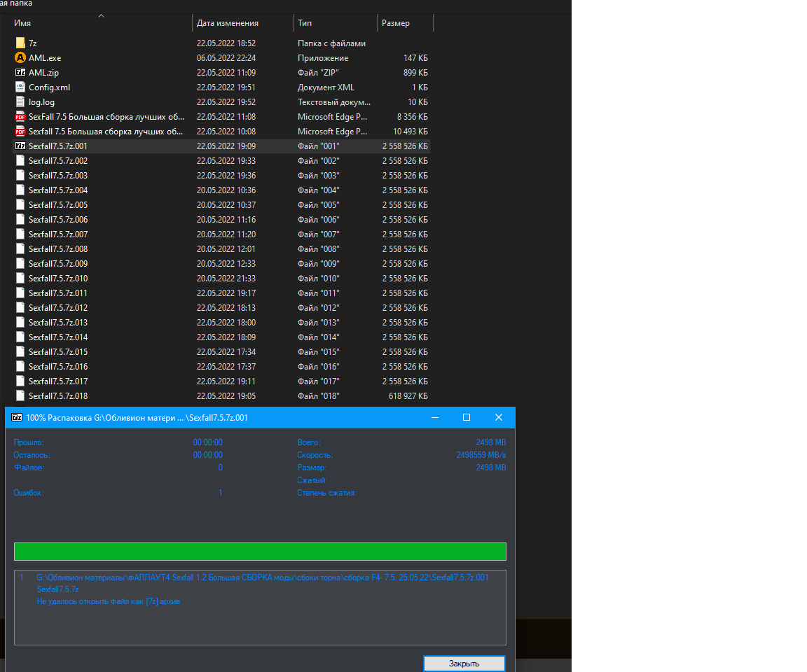Click the AML.zip archive icon
This screenshot has height=672, width=807.
20,73
